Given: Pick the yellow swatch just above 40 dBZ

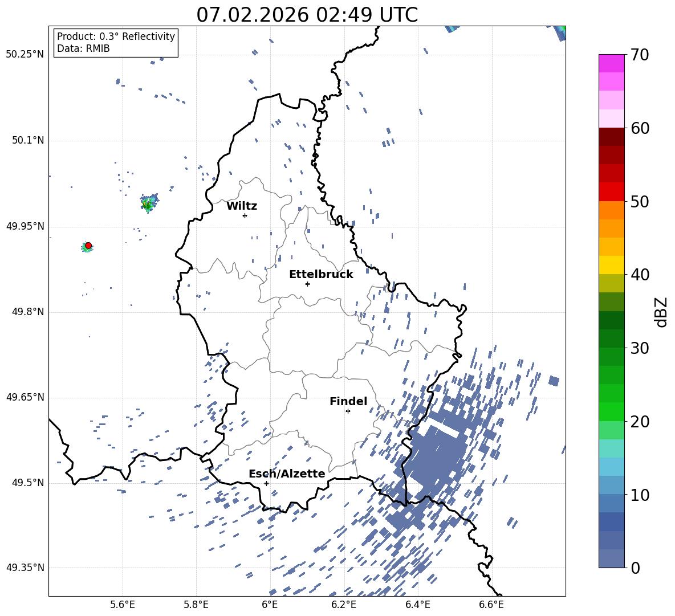Looking at the screenshot, I should pos(611,266).
